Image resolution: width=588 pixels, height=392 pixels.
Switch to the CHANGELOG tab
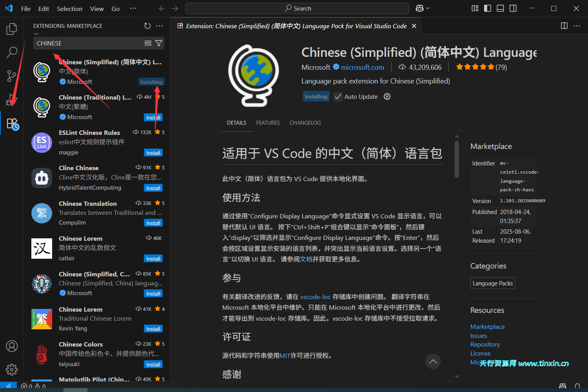[305, 123]
